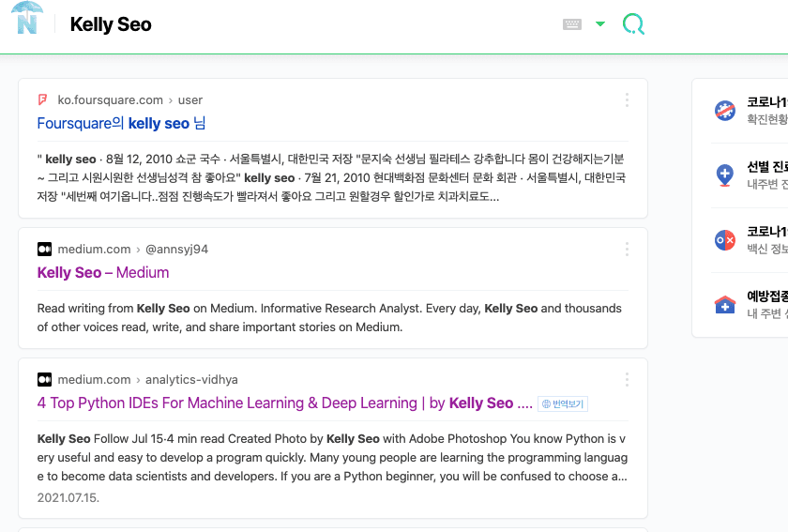Screen dimensions: 788x532
Task: Click the 번역보기 translate button
Action: coord(563,403)
